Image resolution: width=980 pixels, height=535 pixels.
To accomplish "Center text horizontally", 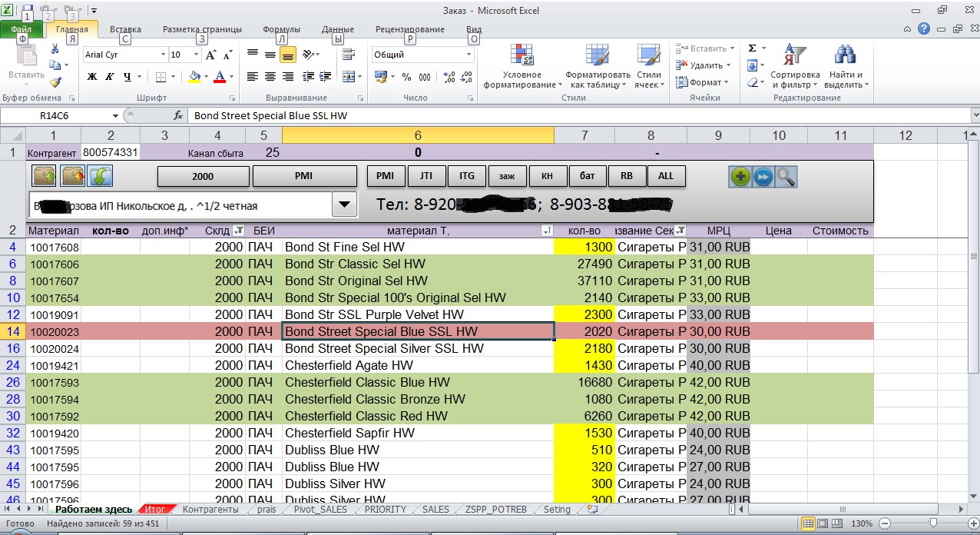I will click(270, 77).
